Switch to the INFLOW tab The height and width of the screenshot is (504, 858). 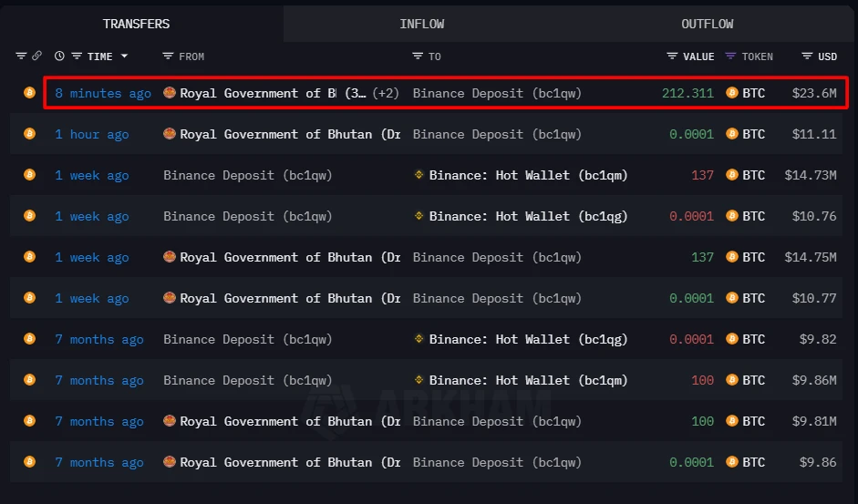tap(422, 24)
